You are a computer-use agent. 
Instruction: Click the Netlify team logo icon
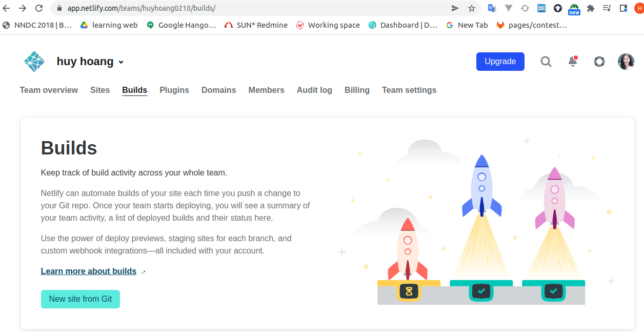(x=33, y=61)
